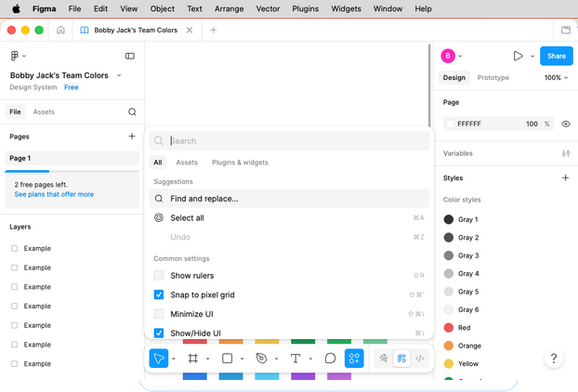The height and width of the screenshot is (392, 578).
Task: Open the file name dropdown chevron
Action: tap(119, 75)
